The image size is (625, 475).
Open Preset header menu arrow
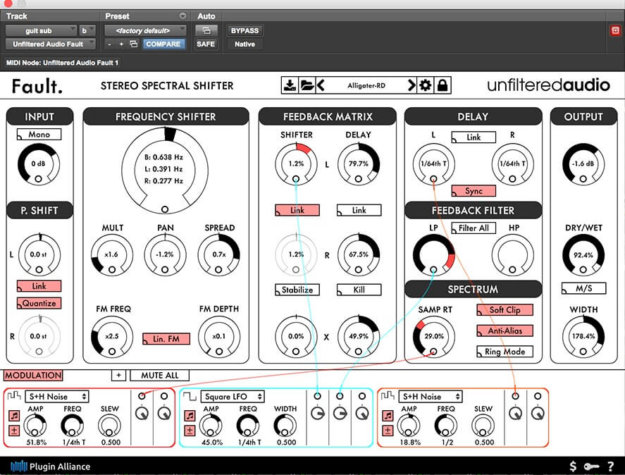[x=183, y=16]
